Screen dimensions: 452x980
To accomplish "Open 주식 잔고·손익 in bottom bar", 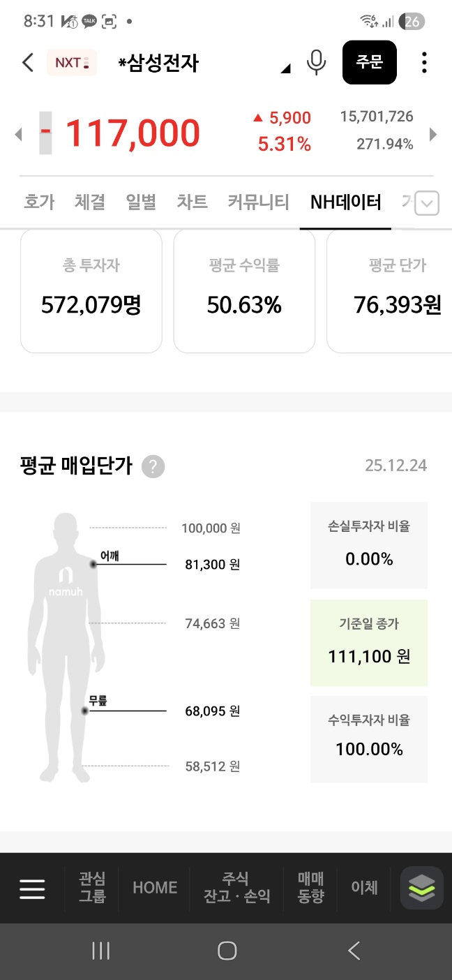I will coord(236,888).
